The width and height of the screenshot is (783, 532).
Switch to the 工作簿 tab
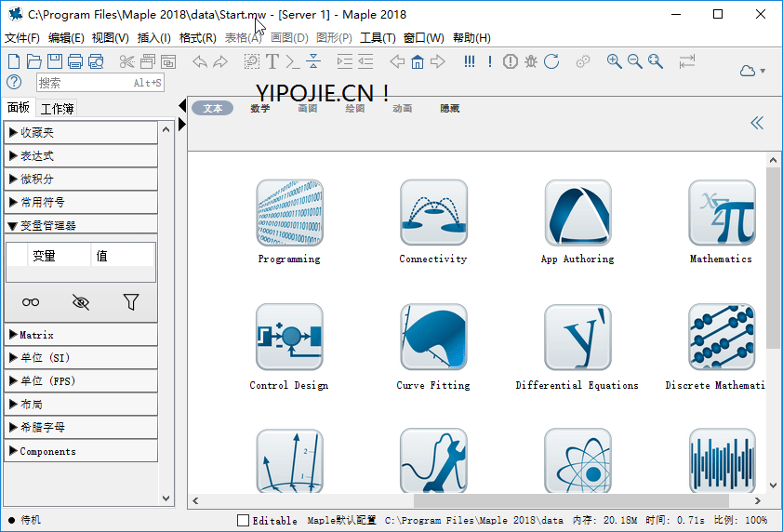[x=58, y=109]
